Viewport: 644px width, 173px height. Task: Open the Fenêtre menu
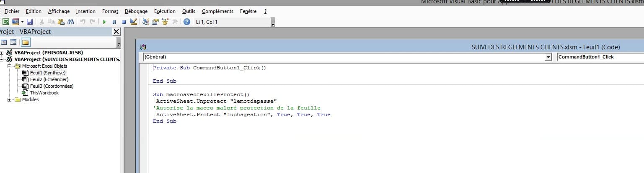click(248, 11)
